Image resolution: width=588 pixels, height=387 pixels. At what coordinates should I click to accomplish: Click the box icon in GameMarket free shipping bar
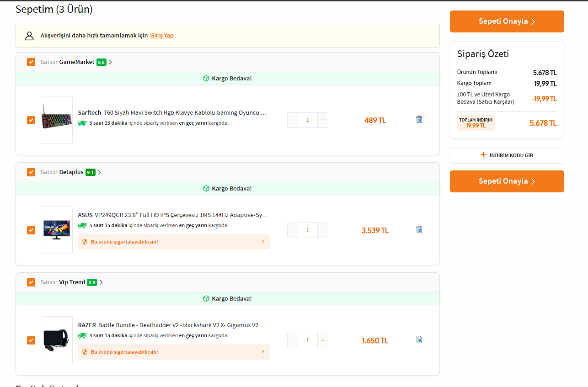[x=206, y=79]
